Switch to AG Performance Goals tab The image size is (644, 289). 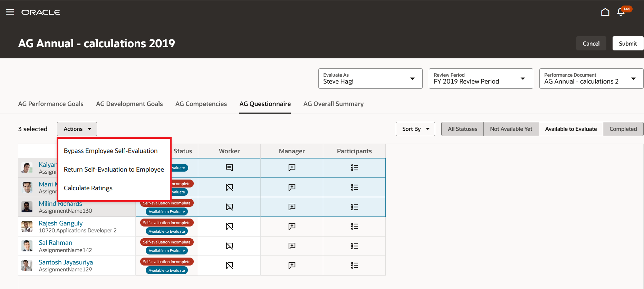51,104
